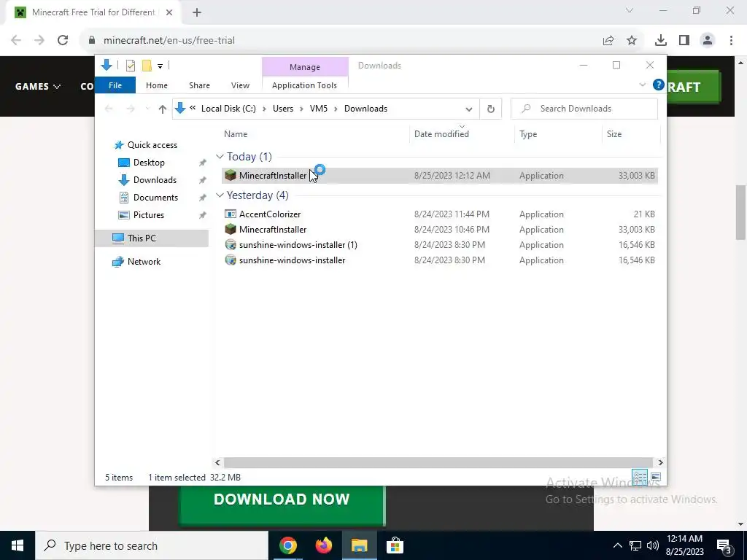
Task: Open Desktop in Quick access
Action: pos(149,163)
